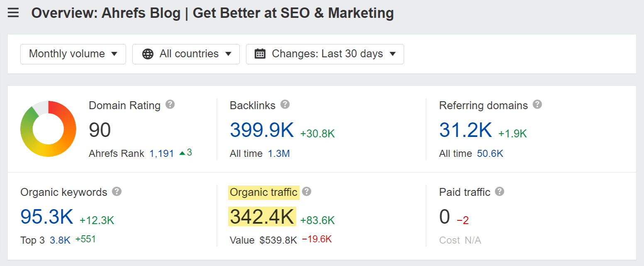
Task: Click the Paid traffic help icon
Action: tap(500, 192)
